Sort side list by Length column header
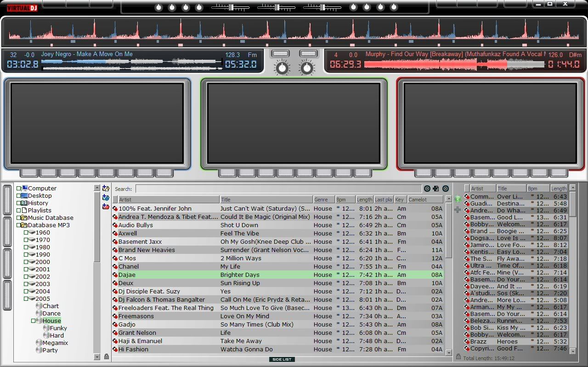This screenshot has height=367, width=588. coord(559,189)
